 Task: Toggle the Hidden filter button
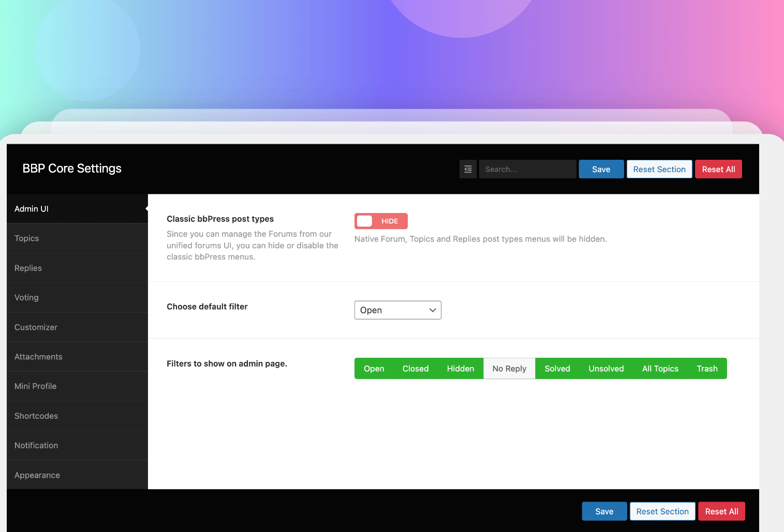[x=461, y=369]
